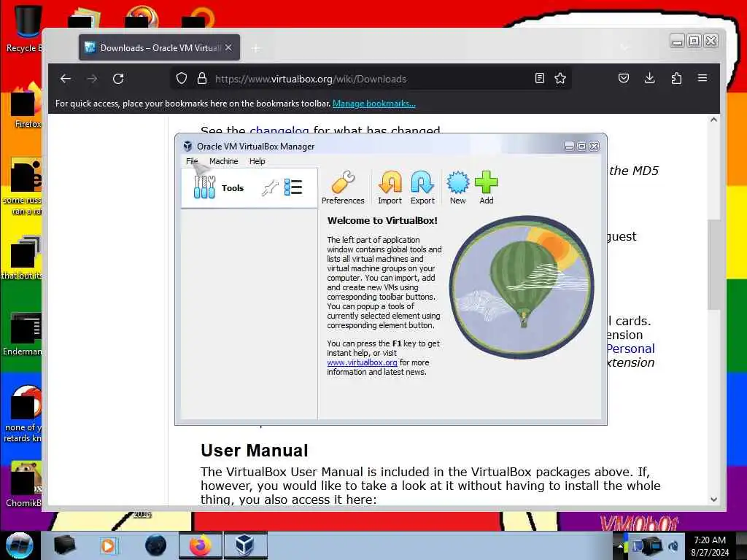Minimize the VirtualBox Manager window
The height and width of the screenshot is (560, 747).
[569, 146]
